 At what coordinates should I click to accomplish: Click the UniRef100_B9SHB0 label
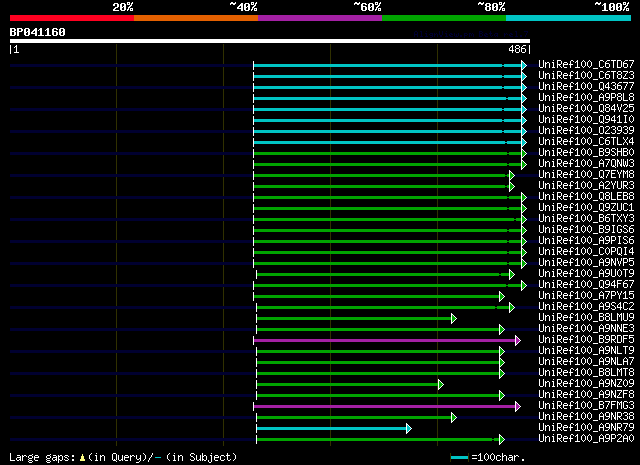coord(586,152)
